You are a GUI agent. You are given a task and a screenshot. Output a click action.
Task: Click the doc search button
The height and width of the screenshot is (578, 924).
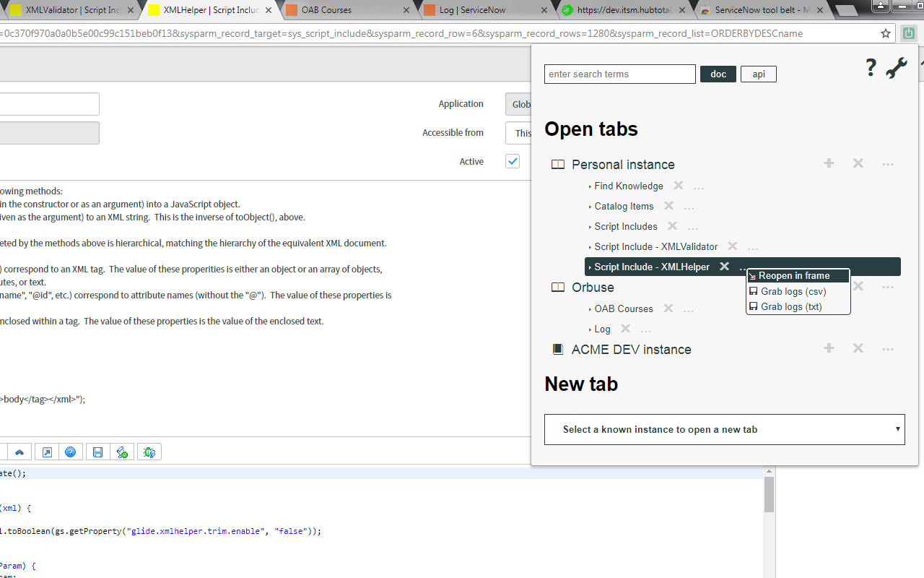[718, 74]
